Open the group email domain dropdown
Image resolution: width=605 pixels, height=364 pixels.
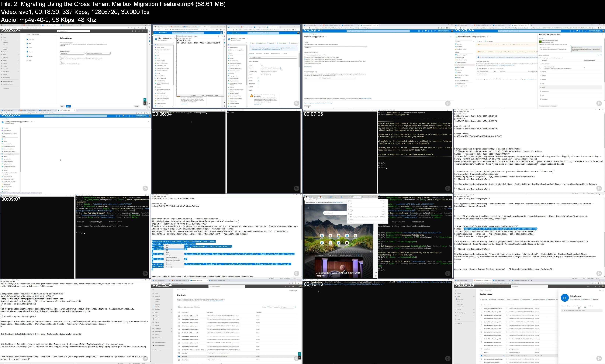point(98,53)
